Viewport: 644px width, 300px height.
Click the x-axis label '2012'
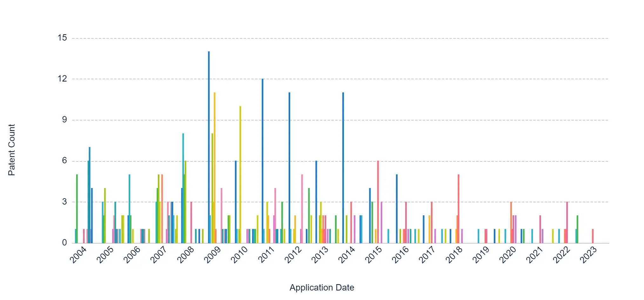[293, 255]
